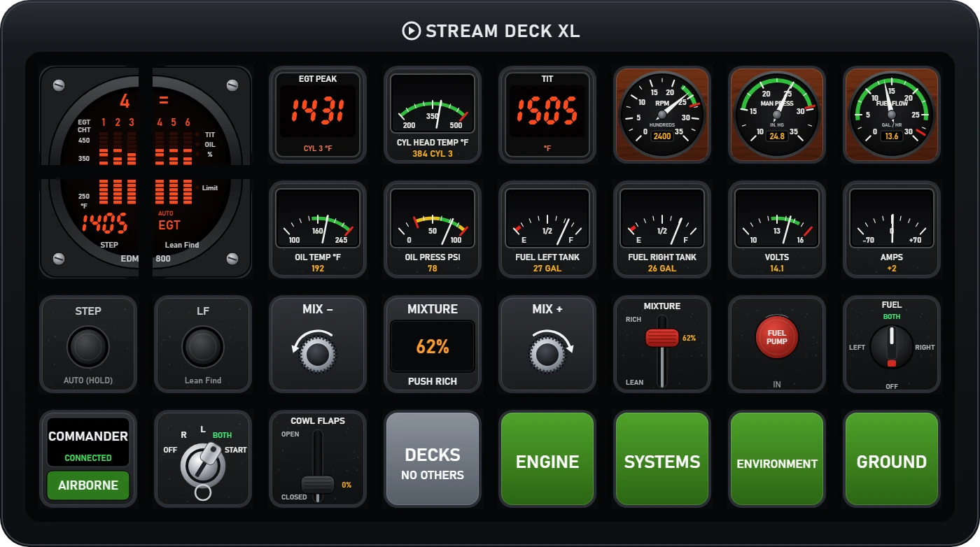
Task: Click the 13.6 fuel flow value
Action: click(x=892, y=136)
